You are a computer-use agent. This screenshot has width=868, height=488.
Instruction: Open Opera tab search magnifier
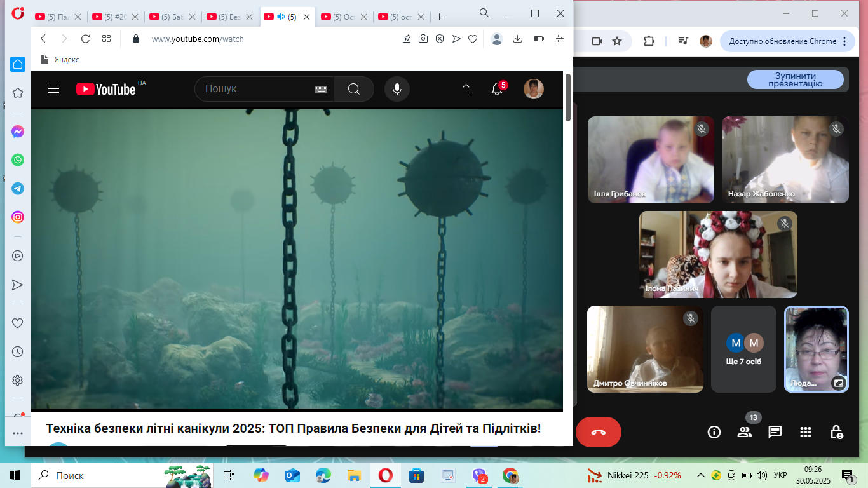(484, 13)
